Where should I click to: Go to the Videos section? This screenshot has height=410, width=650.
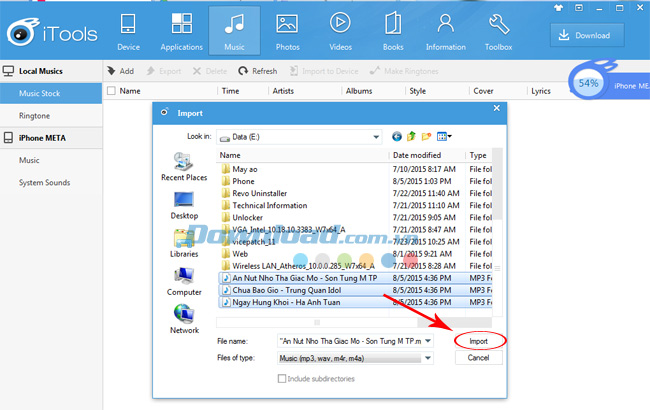[340, 30]
